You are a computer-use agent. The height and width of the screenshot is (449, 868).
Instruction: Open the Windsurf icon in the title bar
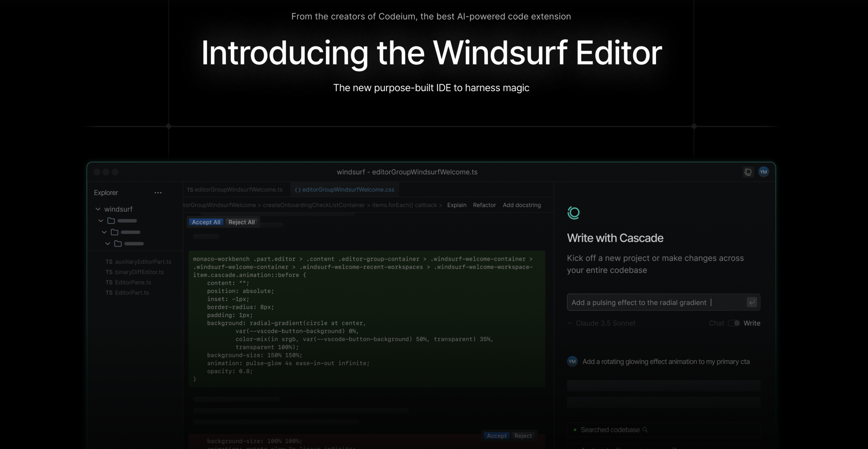(748, 172)
